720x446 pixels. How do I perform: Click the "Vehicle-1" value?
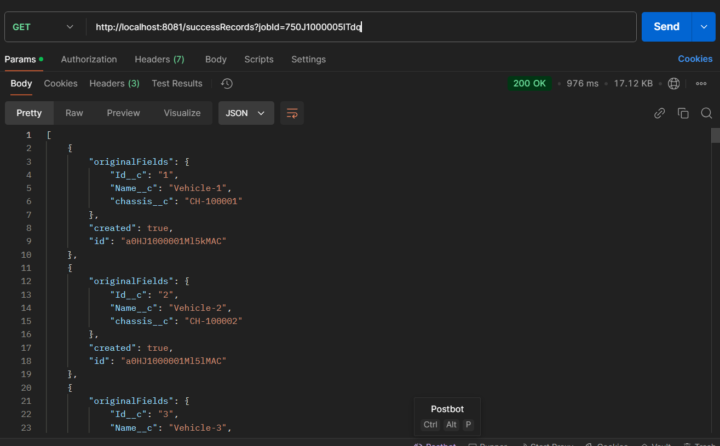point(197,188)
